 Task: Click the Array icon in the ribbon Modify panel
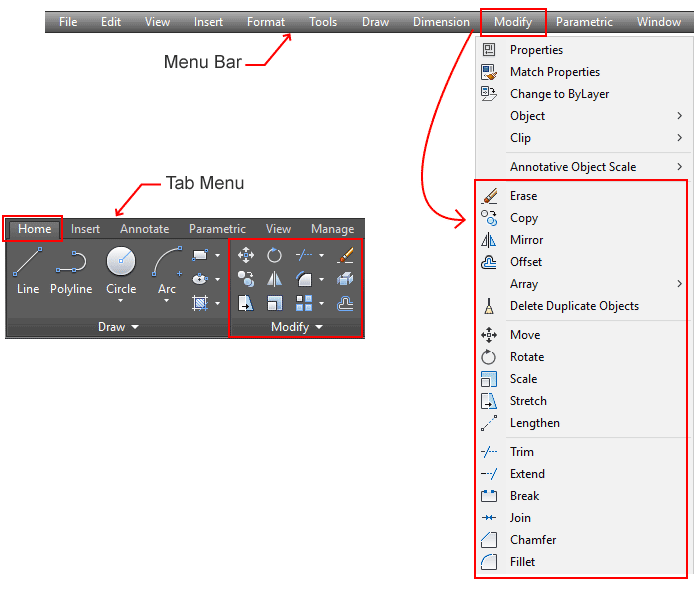click(304, 303)
